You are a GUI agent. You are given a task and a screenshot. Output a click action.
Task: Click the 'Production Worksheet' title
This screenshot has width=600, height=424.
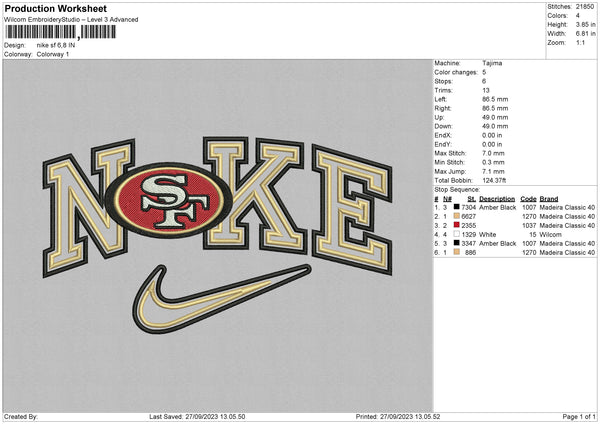pyautogui.click(x=56, y=9)
